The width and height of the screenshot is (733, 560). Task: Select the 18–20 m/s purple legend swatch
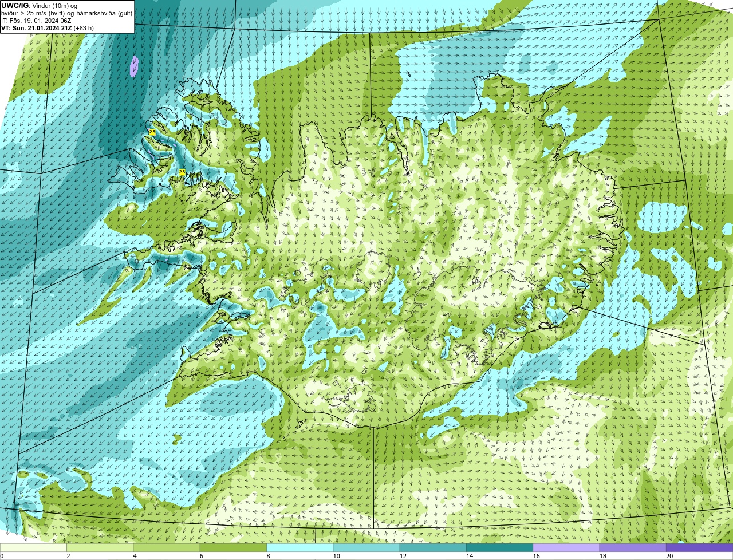point(633,548)
